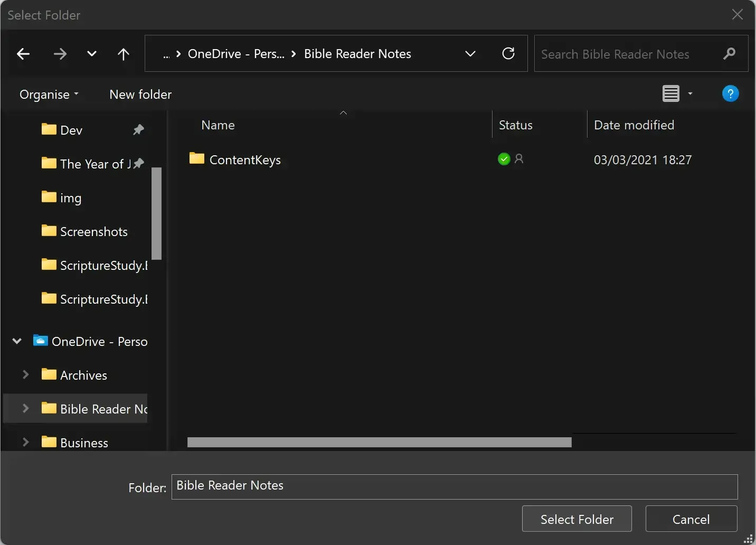Click the pin icon next to Dev
756x545 pixels.
pos(138,129)
